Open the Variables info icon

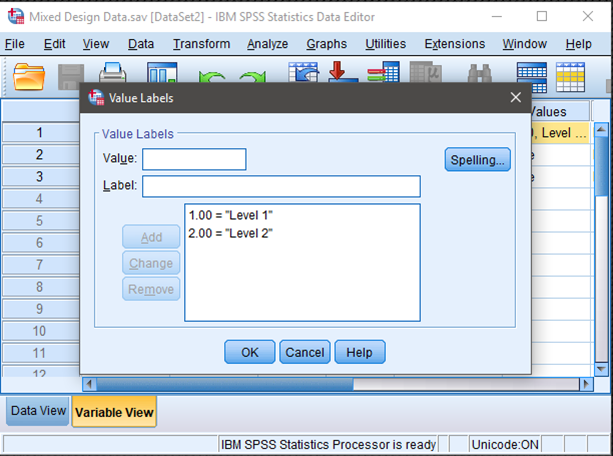point(384,72)
